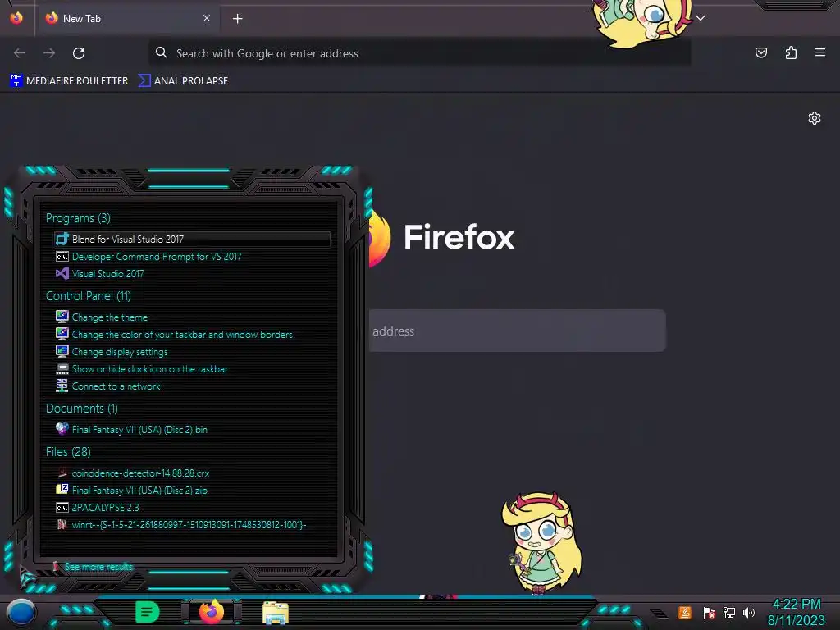Expand the Files (28) results group
The width and height of the screenshot is (840, 630).
coord(68,452)
